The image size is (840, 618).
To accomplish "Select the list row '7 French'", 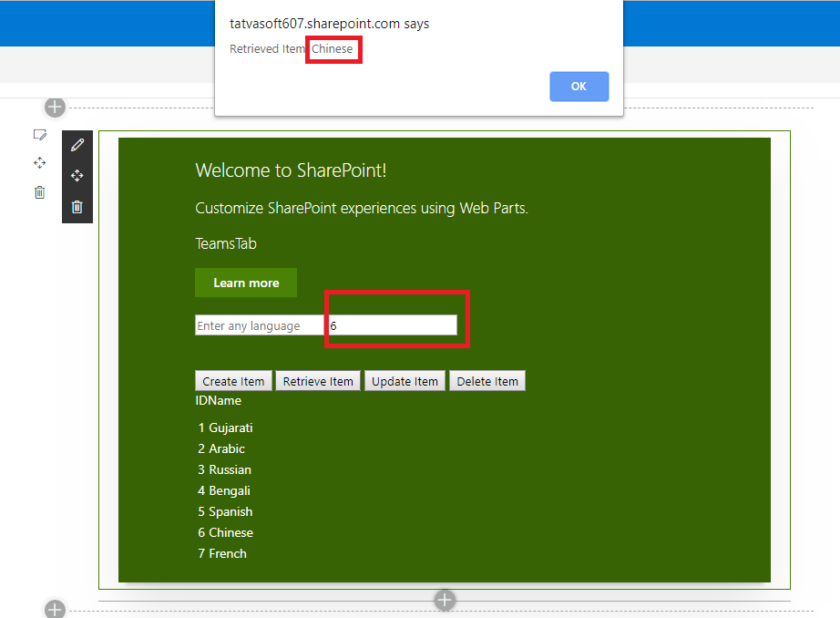I will point(222,553).
